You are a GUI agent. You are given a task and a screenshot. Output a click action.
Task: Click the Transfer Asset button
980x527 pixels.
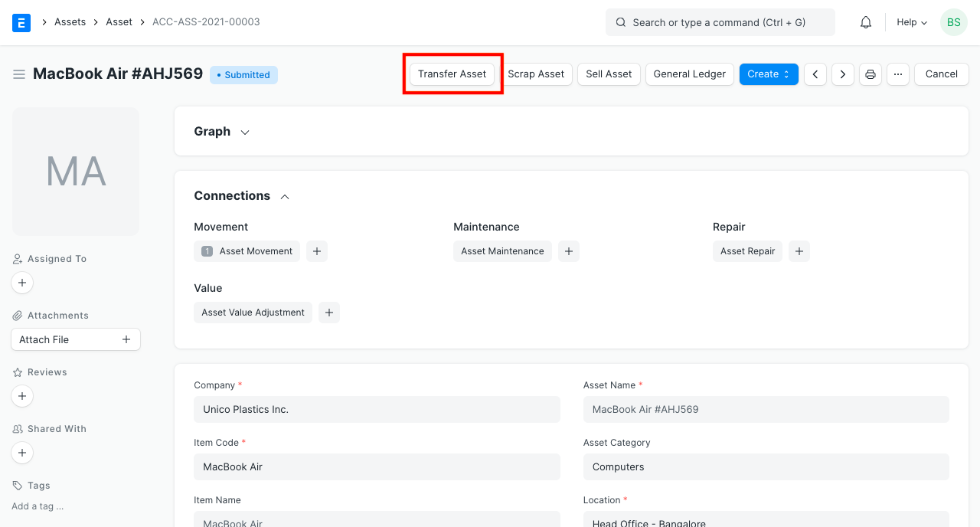452,74
